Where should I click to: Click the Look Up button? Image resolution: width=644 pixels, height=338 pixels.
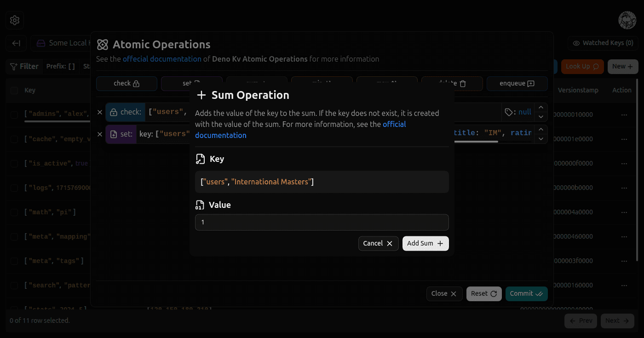click(582, 67)
